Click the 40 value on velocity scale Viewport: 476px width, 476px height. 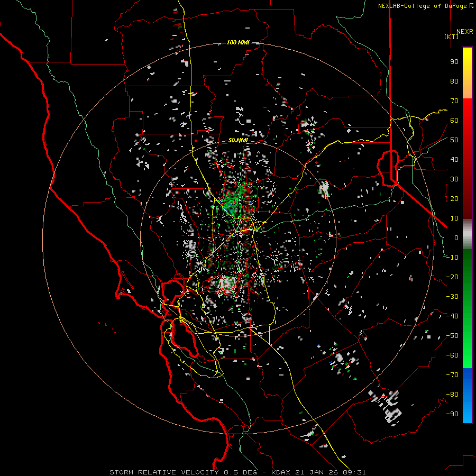(x=454, y=160)
